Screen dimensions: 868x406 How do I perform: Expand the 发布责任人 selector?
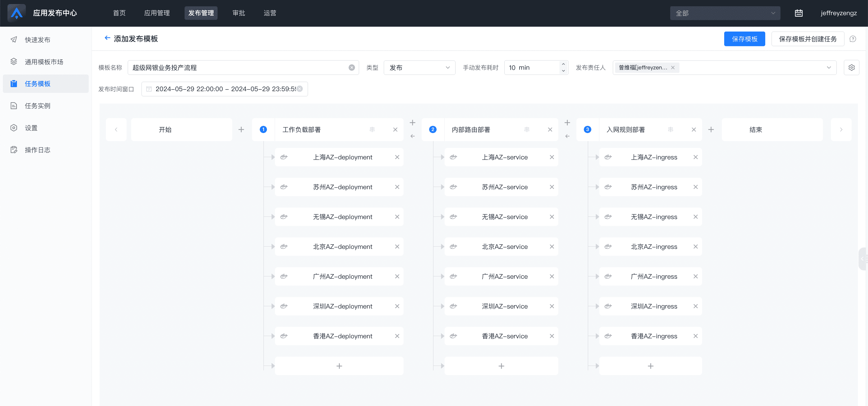click(829, 68)
